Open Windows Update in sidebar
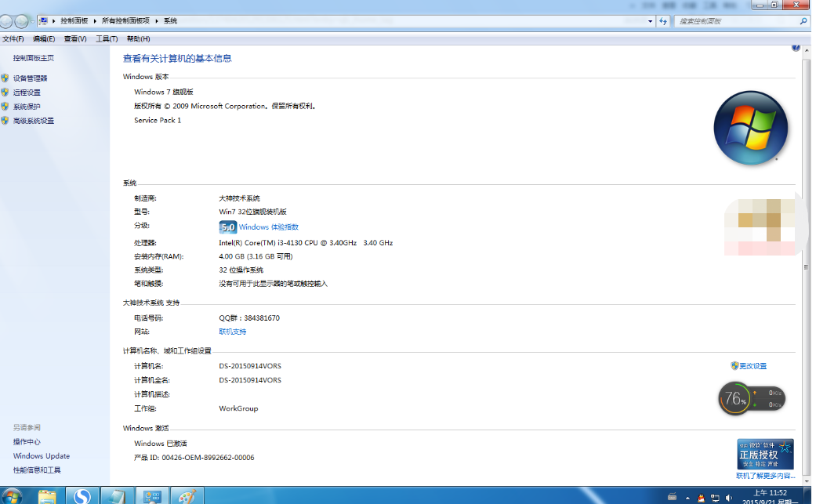 pyautogui.click(x=41, y=456)
